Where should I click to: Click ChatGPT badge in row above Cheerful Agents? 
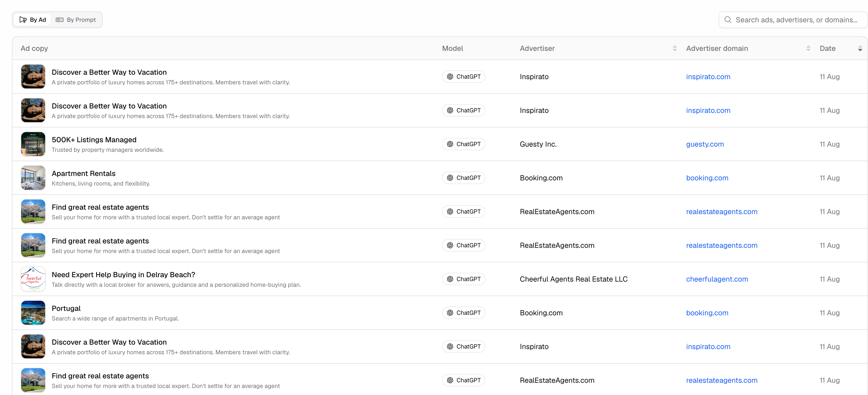[464, 245]
